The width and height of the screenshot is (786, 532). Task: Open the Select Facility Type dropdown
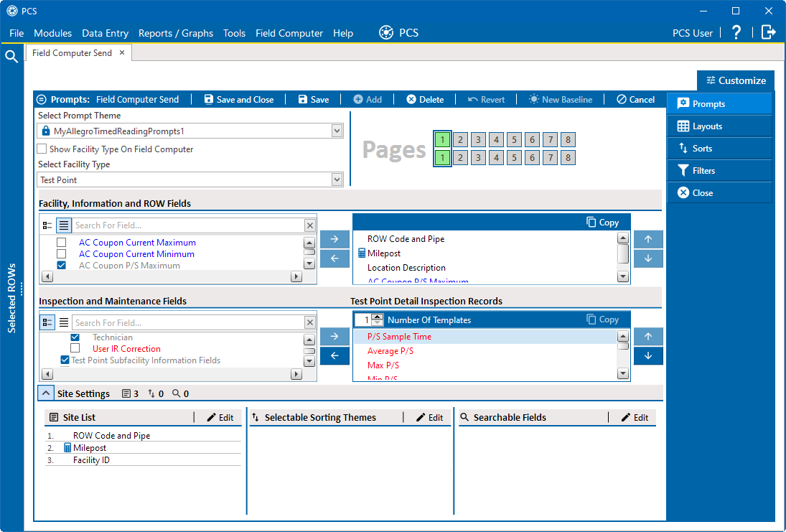(337, 179)
